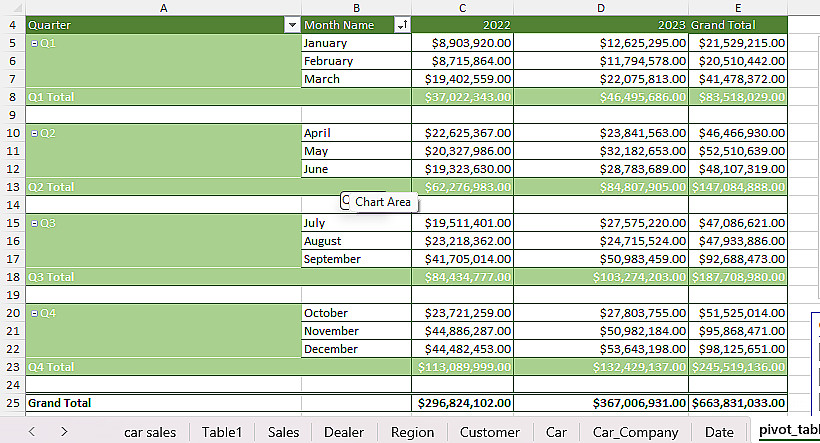Collapse the Q3 quarter group
This screenshot has height=443, width=820.
coord(34,223)
